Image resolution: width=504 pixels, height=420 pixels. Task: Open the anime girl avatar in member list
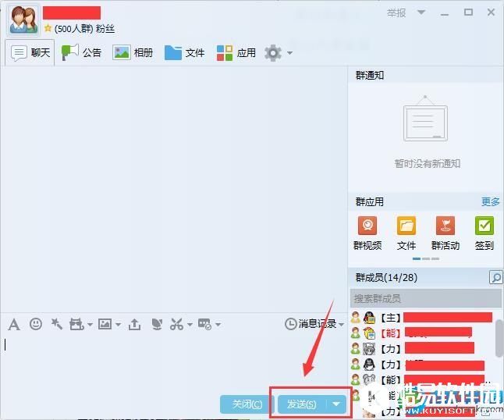(x=369, y=349)
